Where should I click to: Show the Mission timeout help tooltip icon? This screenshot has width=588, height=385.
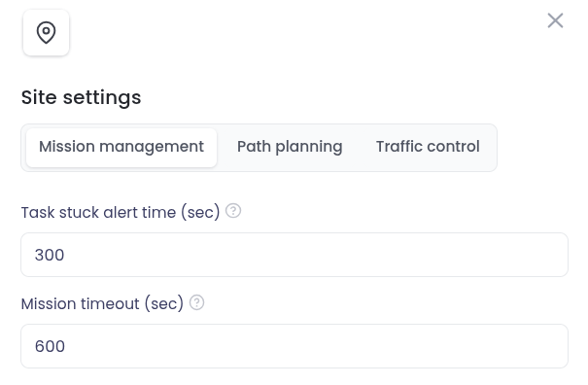point(197,302)
